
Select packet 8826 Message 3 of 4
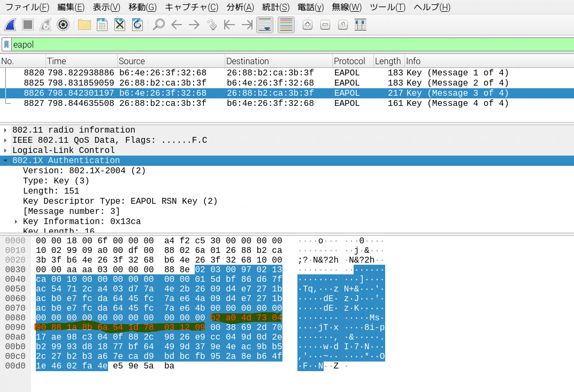click(287, 93)
